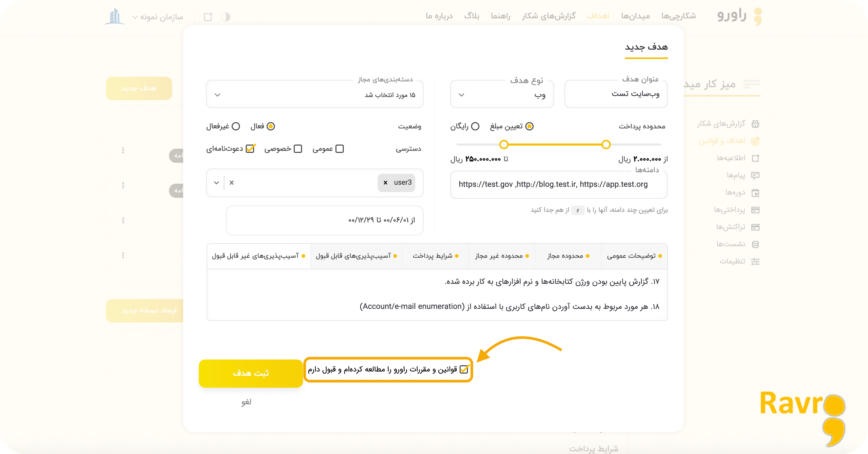
Task: Open تنظیمات in the sidebar
Action: coord(733,261)
